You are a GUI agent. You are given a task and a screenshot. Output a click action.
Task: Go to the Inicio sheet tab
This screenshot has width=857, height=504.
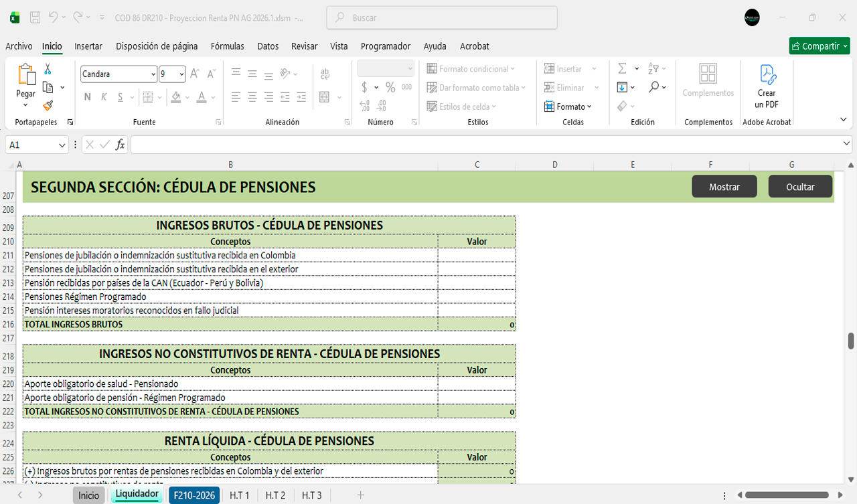click(88, 495)
